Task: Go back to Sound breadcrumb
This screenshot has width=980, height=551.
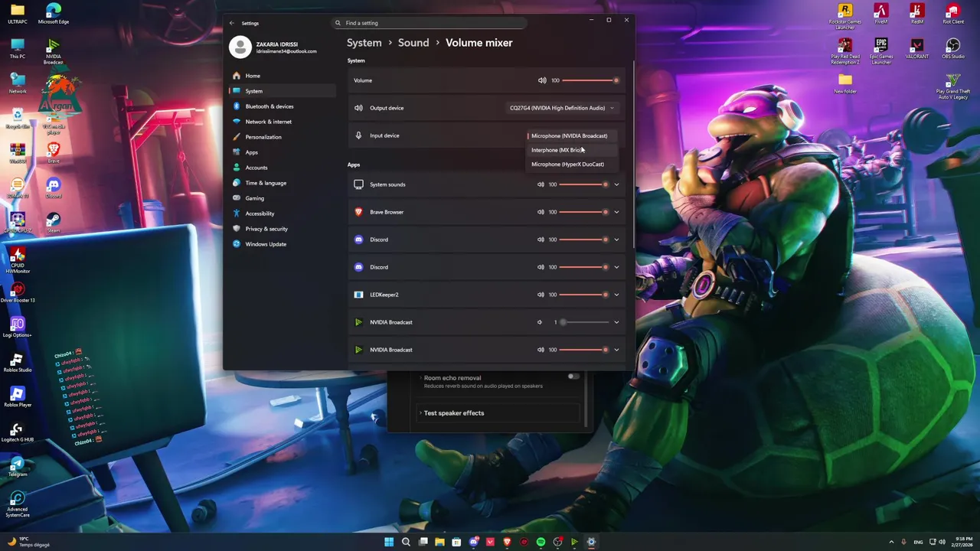Action: tap(413, 43)
